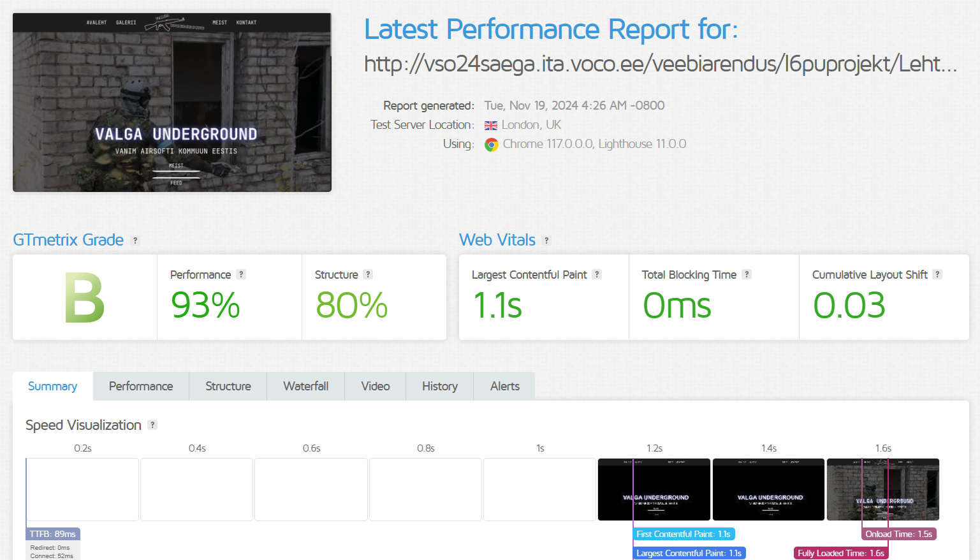Screen dimensions: 980x560
Task: Select the Waterfall tab
Action: pyautogui.click(x=305, y=387)
